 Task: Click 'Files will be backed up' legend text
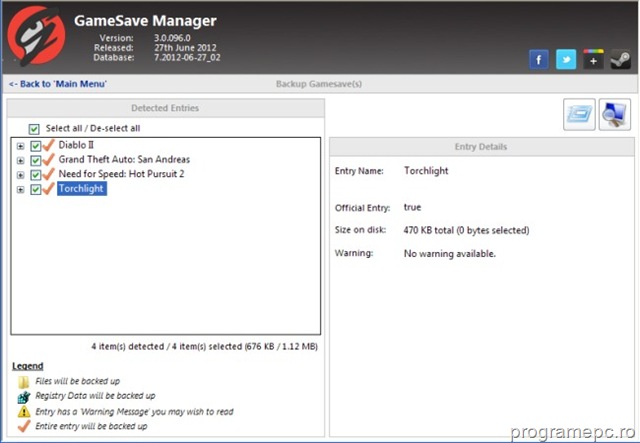pos(78,381)
